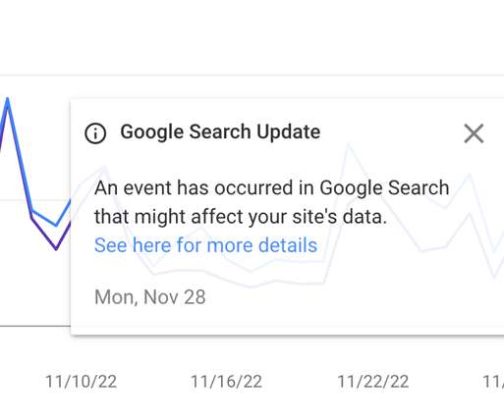Click the blank popup area beside the date
Screen dimensions: 504x420
344,297
